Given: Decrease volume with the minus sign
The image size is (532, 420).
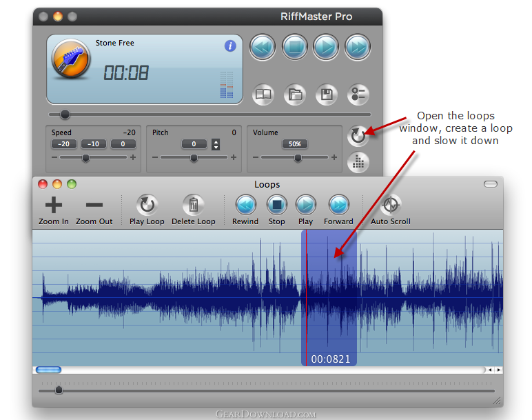Looking at the screenshot, I should pos(256,157).
